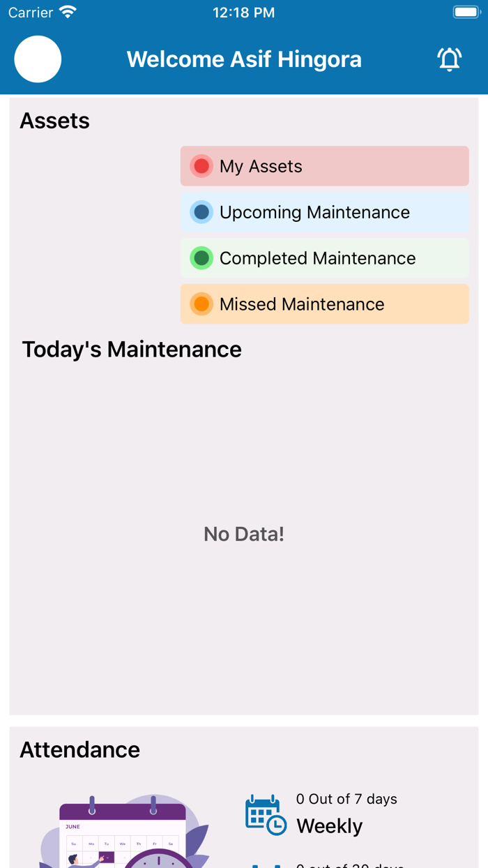This screenshot has height=868, width=488.
Task: Tap the Assets section heading
Action: point(55,121)
